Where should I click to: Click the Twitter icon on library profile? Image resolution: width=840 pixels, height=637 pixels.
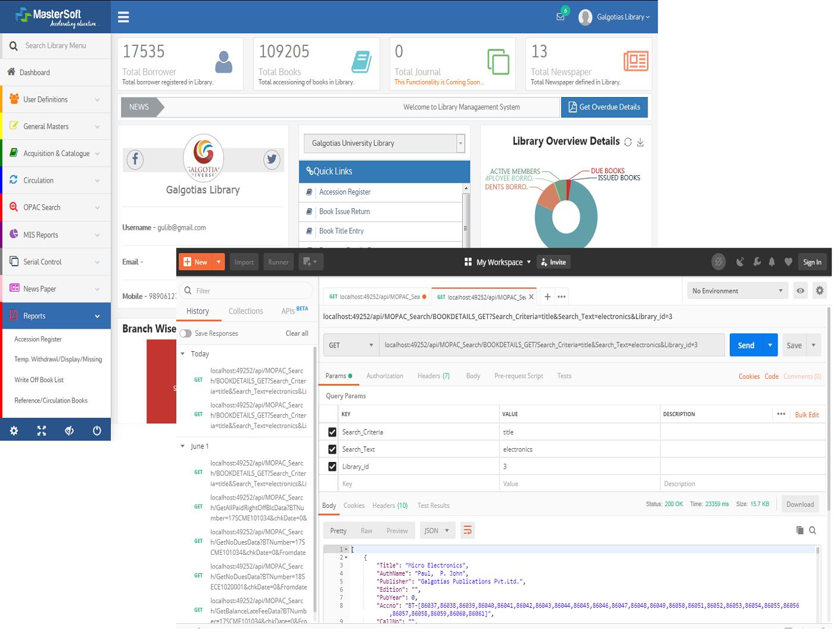272,160
